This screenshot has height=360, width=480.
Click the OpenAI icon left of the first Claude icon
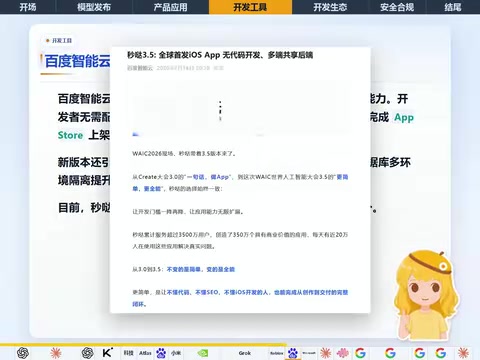click(x=23, y=353)
